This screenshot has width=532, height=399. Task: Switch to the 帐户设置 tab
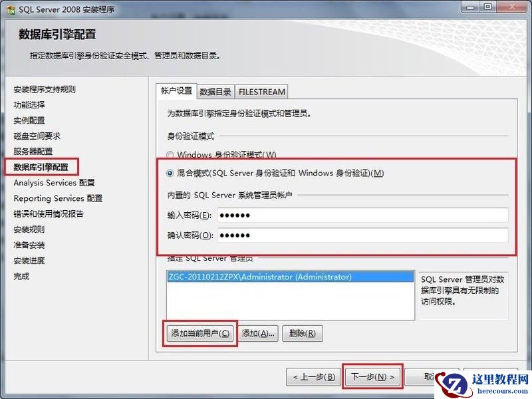176,91
